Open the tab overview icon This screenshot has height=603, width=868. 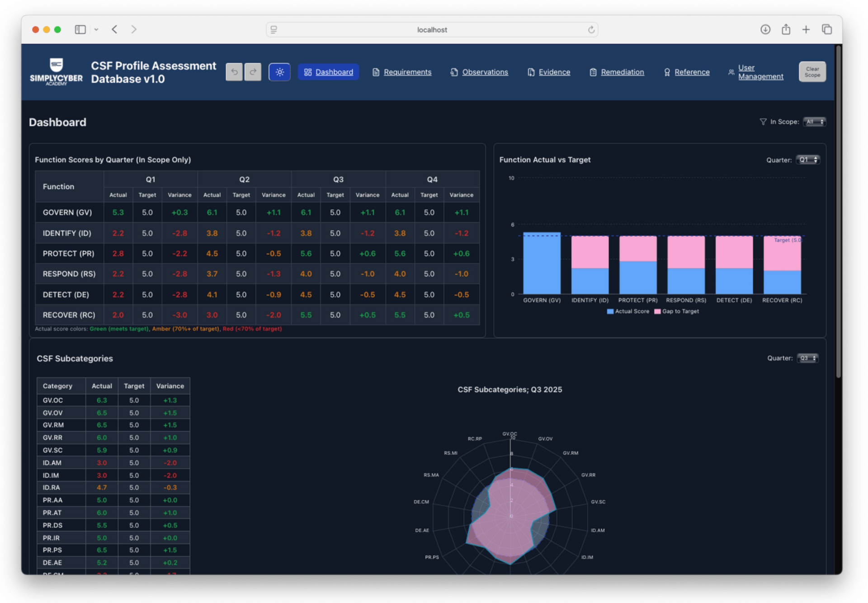(x=827, y=29)
